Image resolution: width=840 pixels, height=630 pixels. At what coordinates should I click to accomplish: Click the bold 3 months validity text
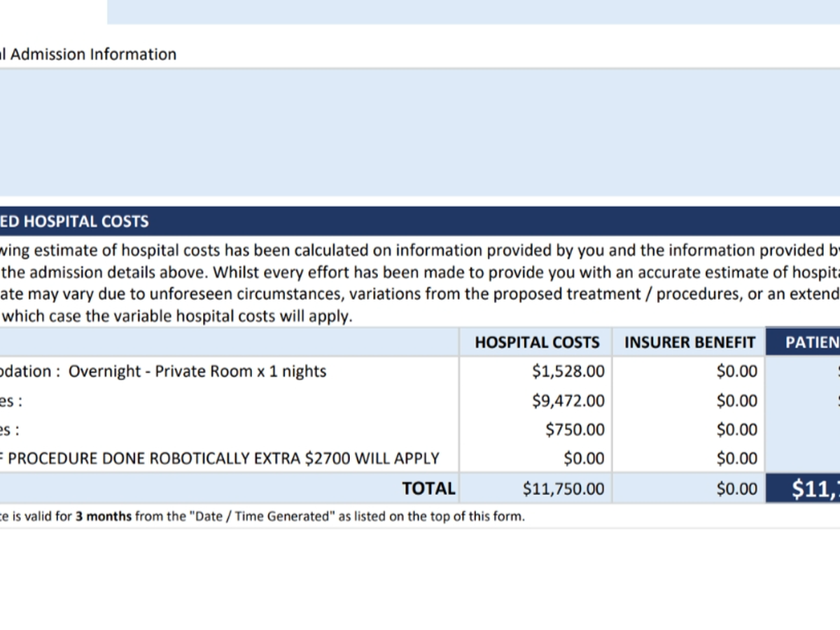coord(104,517)
